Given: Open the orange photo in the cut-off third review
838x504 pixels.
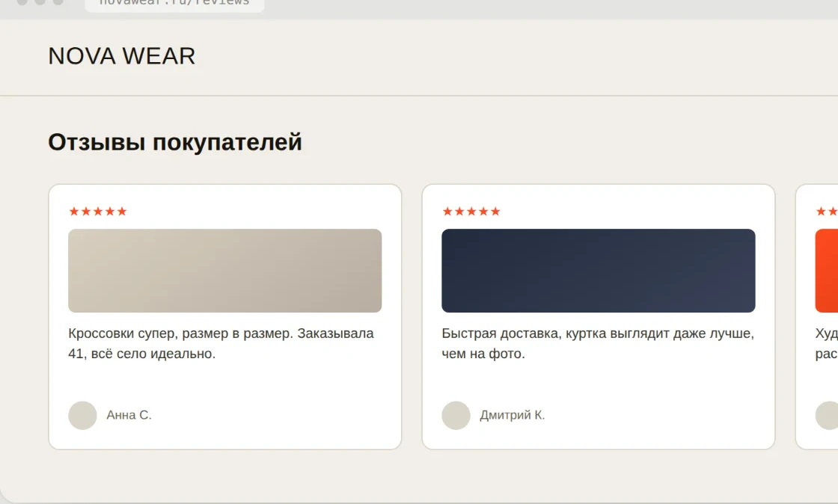Looking at the screenshot, I should pyautogui.click(x=827, y=271).
